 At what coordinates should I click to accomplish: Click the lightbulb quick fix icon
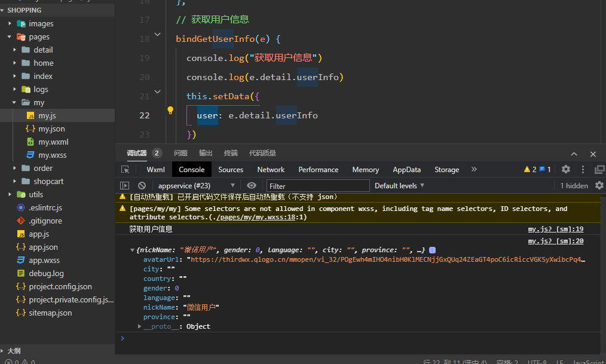(170, 111)
